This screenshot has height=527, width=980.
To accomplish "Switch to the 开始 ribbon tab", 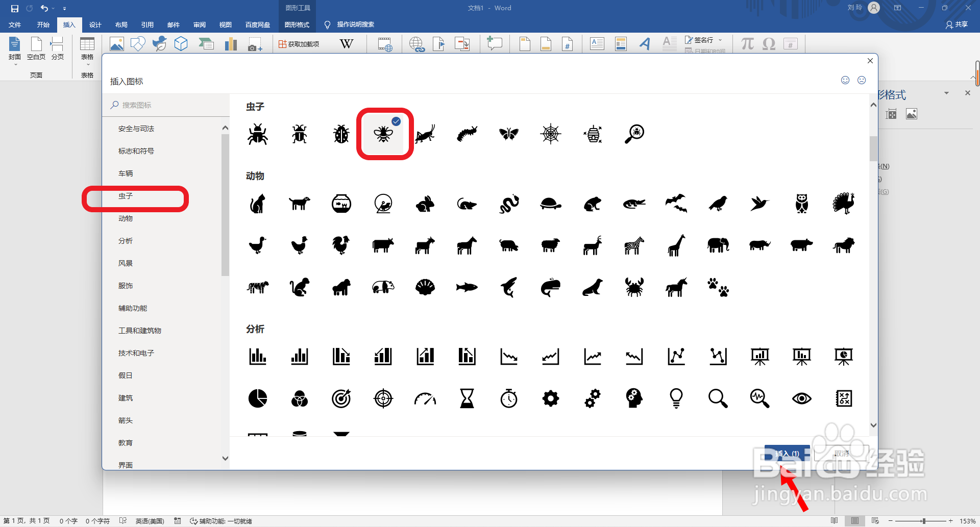I will (x=43, y=24).
